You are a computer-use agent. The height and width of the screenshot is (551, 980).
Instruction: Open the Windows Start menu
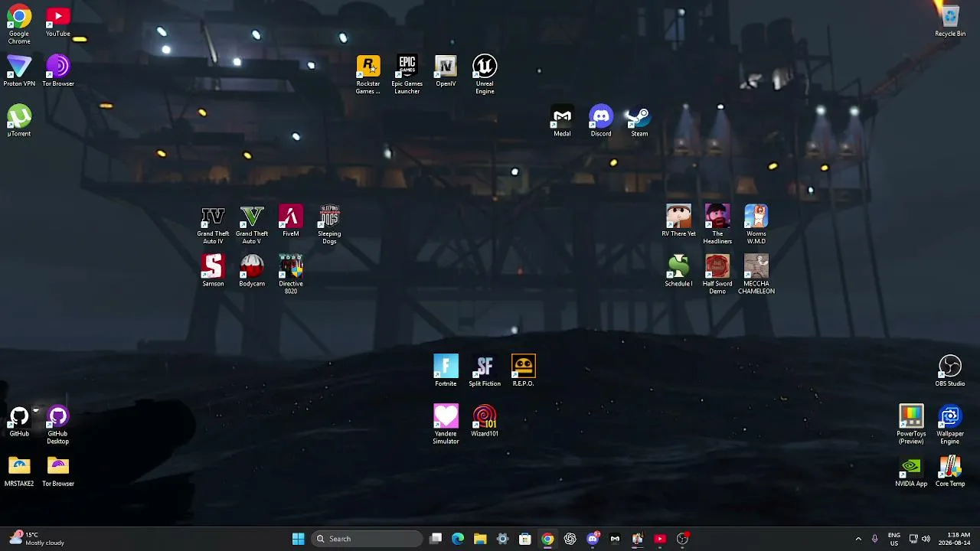click(299, 539)
